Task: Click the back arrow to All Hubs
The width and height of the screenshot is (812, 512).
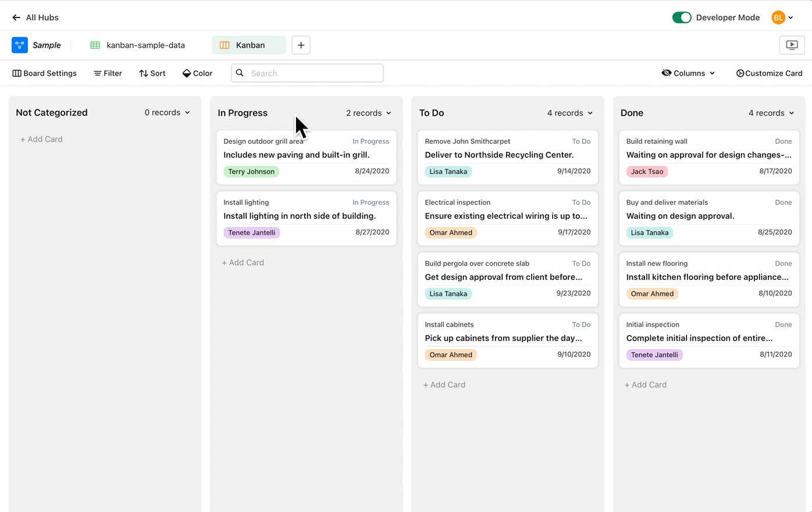Action: (x=16, y=17)
